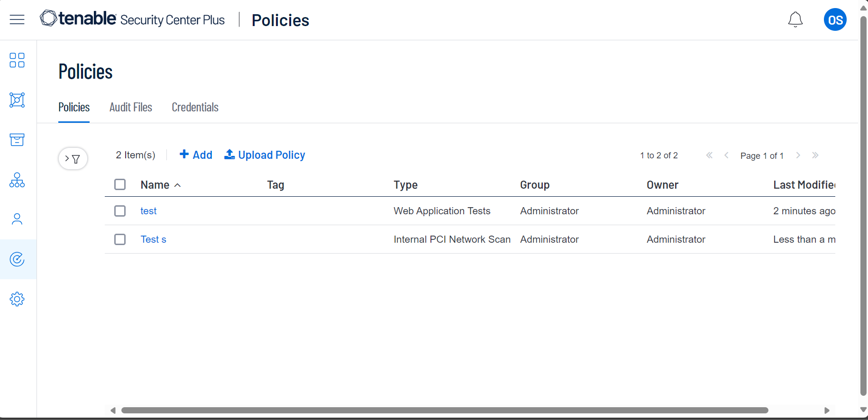Open the archive box sidebar icon
The height and width of the screenshot is (420, 868).
pyautogui.click(x=17, y=140)
